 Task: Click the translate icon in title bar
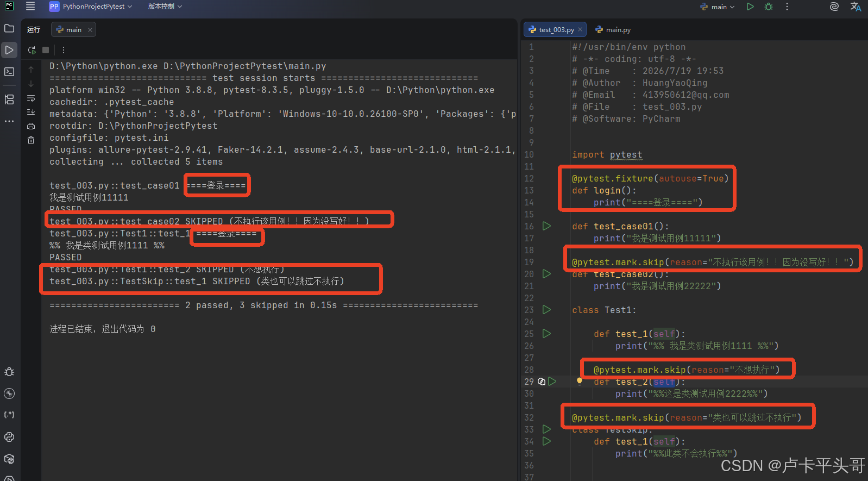point(856,7)
